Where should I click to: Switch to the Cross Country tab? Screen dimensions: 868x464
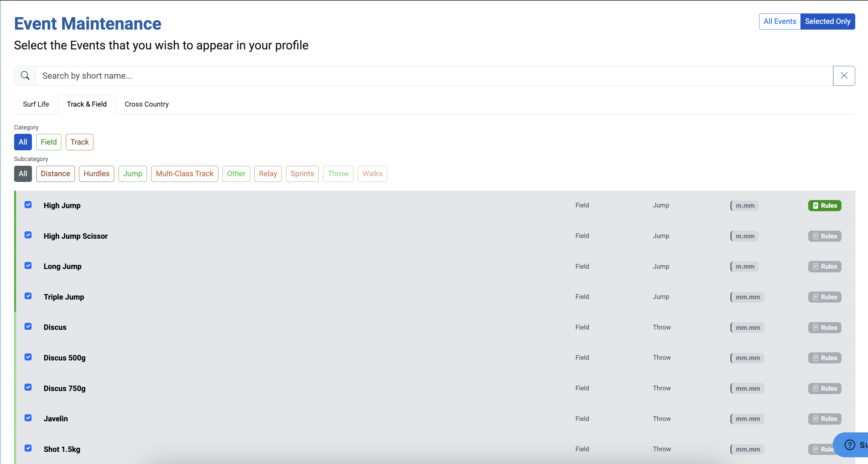(146, 104)
